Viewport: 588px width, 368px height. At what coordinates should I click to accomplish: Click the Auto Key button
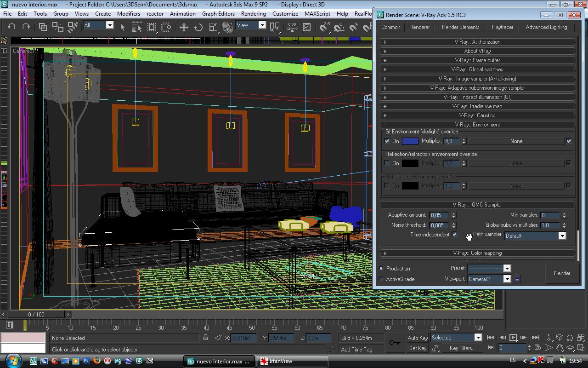(x=418, y=338)
